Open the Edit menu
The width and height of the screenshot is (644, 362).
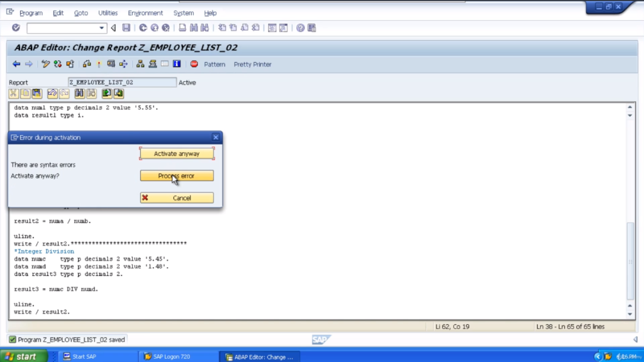(58, 13)
